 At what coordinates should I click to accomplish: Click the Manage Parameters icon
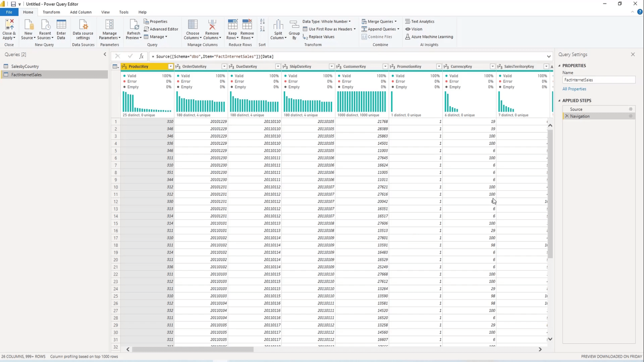[110, 25]
